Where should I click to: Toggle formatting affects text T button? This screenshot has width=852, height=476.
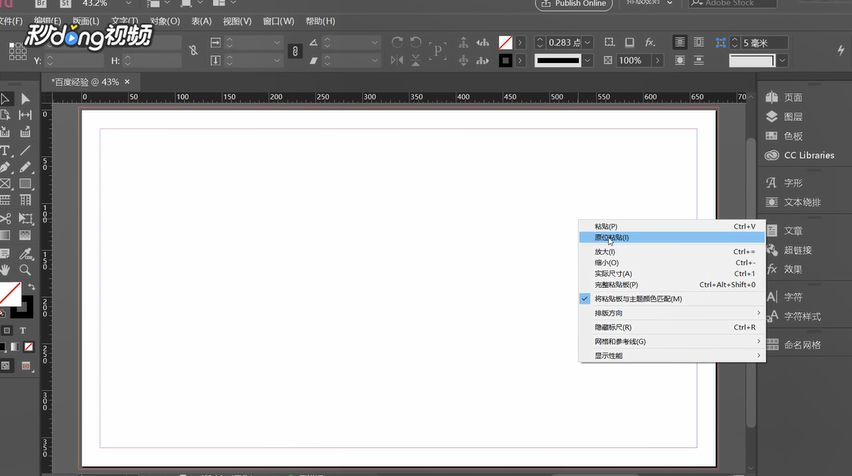coord(23,330)
